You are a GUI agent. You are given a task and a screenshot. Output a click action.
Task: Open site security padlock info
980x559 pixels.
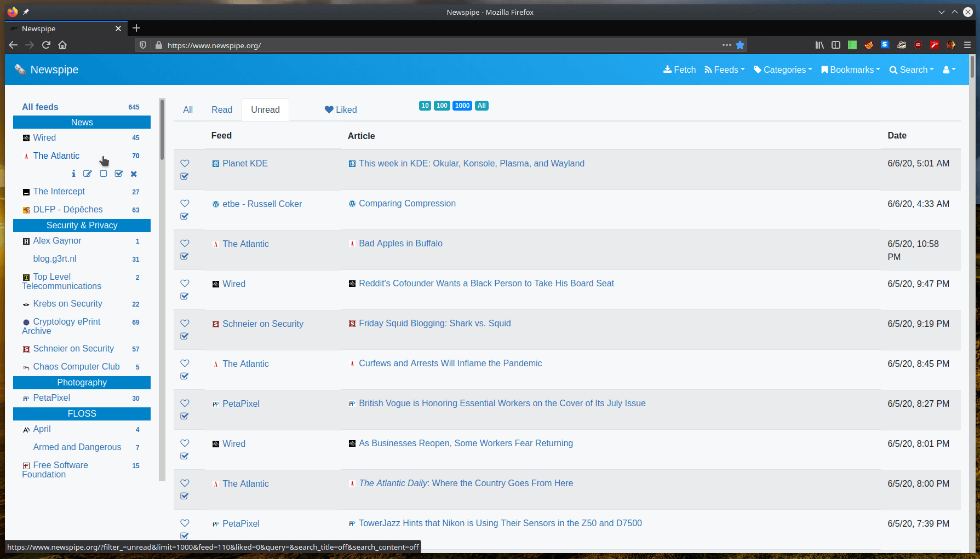(x=159, y=45)
